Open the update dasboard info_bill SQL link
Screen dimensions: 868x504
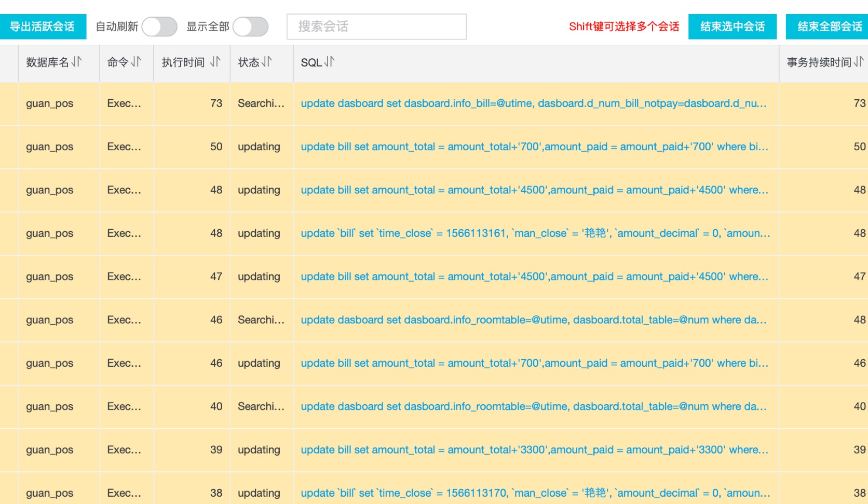pos(533,103)
